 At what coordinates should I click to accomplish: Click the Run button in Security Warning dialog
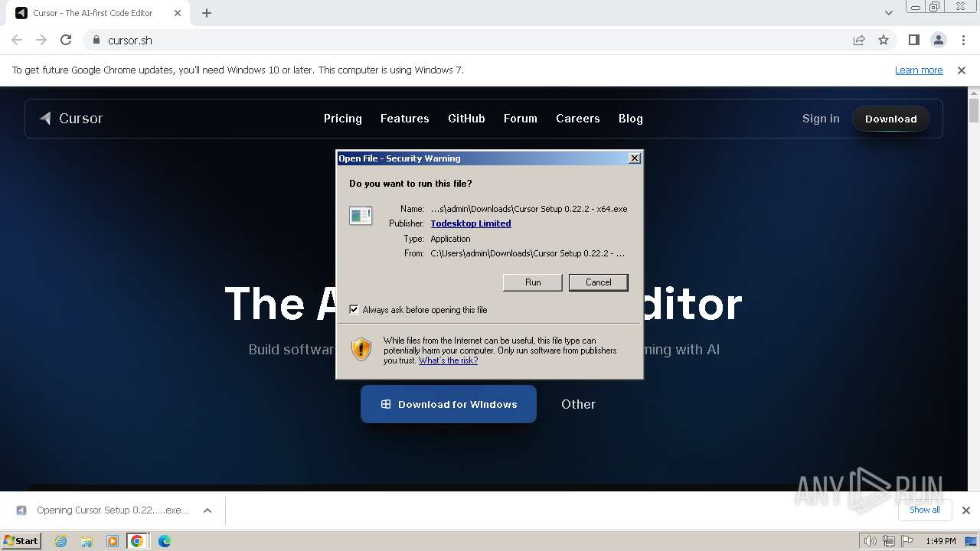(x=533, y=282)
